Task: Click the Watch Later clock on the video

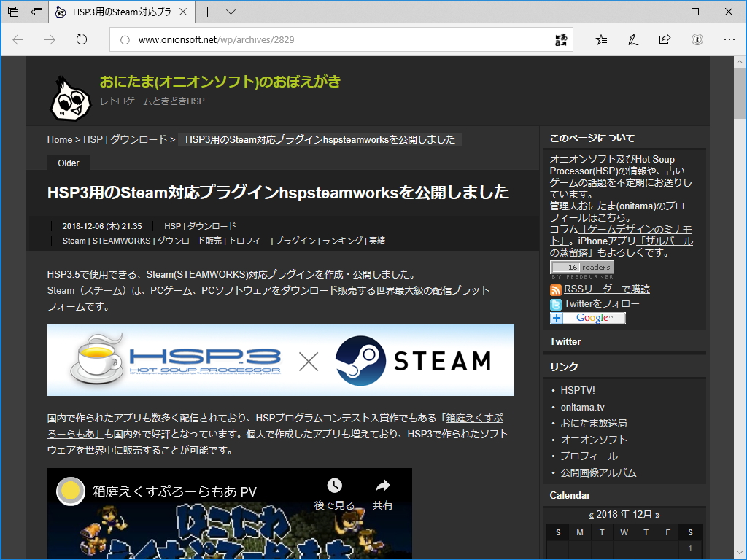Action: [x=336, y=484]
